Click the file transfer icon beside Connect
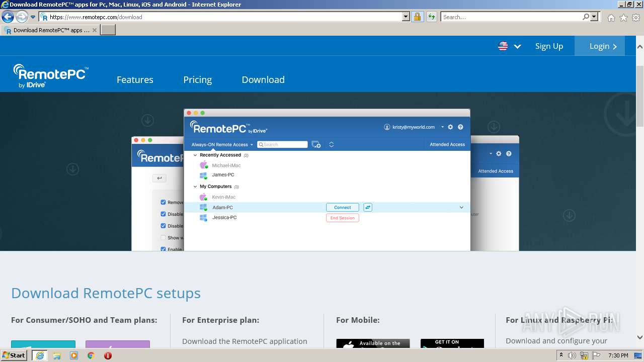644x362 pixels. pos(368,207)
